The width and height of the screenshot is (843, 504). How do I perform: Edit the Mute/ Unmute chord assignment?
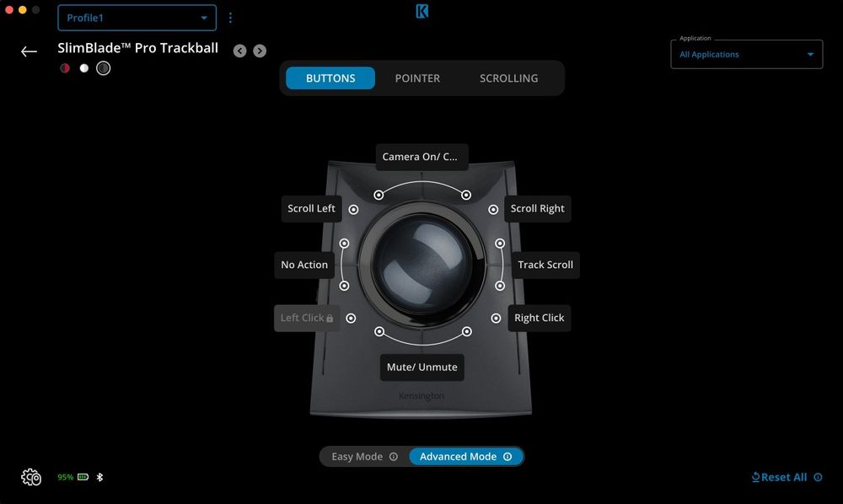pos(422,367)
